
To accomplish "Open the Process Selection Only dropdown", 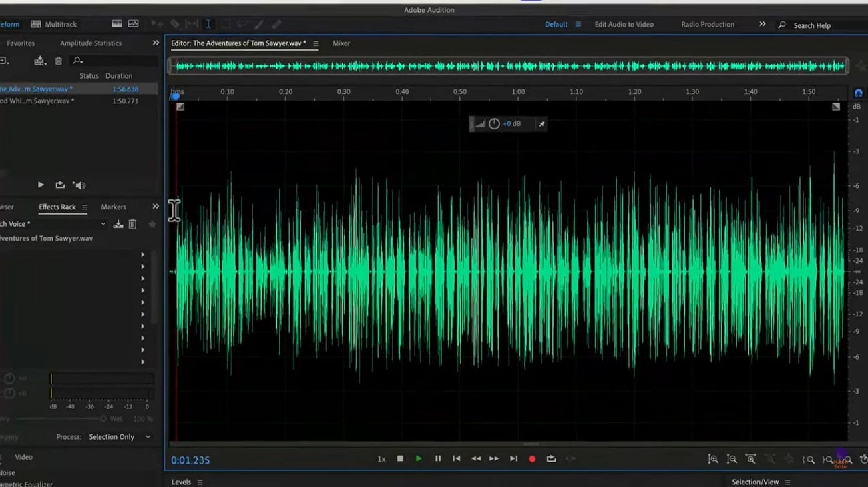I will click(x=120, y=437).
